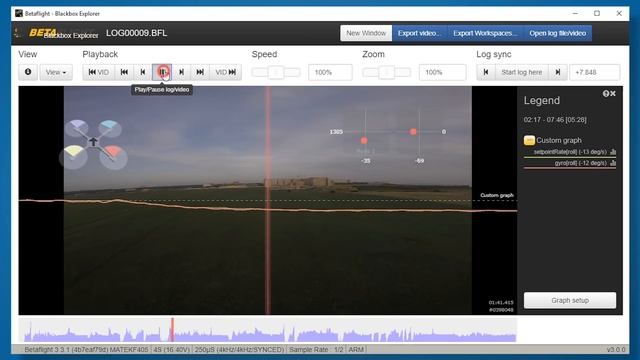Click the Betaflight logo in header
Screen dimensions: 640x360
tap(42, 32)
